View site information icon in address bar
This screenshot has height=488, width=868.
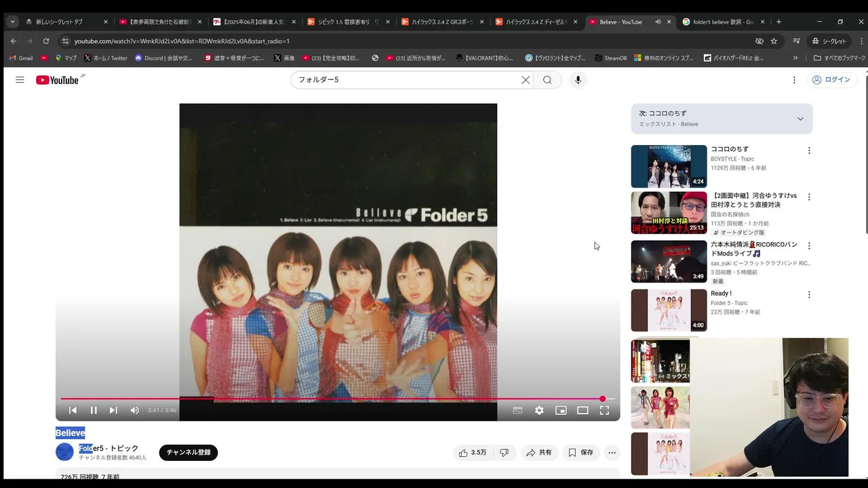click(64, 41)
